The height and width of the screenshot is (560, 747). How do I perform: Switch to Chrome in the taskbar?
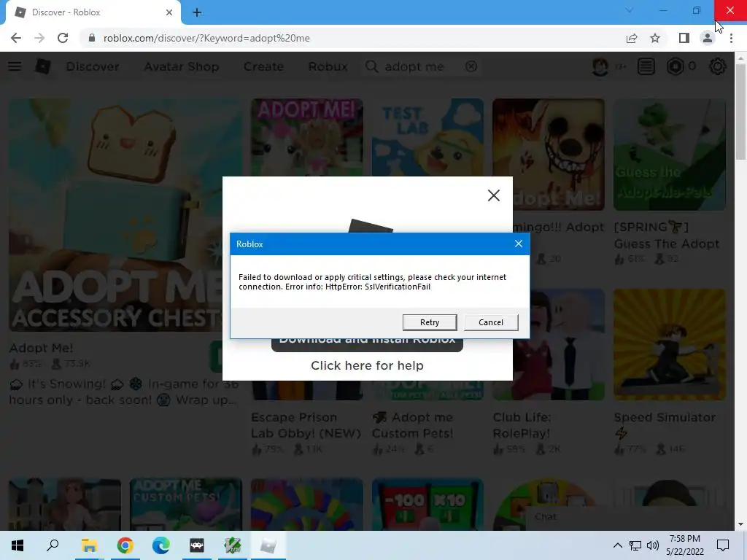click(x=125, y=545)
